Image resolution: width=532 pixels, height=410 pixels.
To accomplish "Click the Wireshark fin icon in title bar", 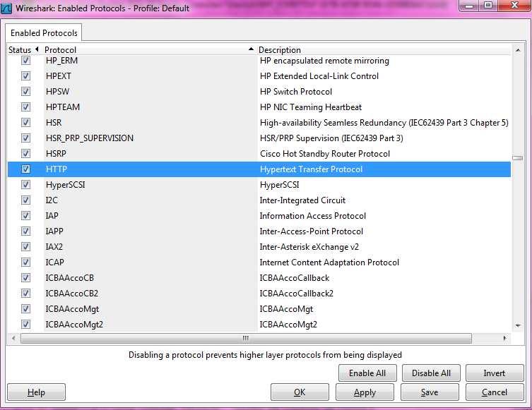I will point(6,8).
